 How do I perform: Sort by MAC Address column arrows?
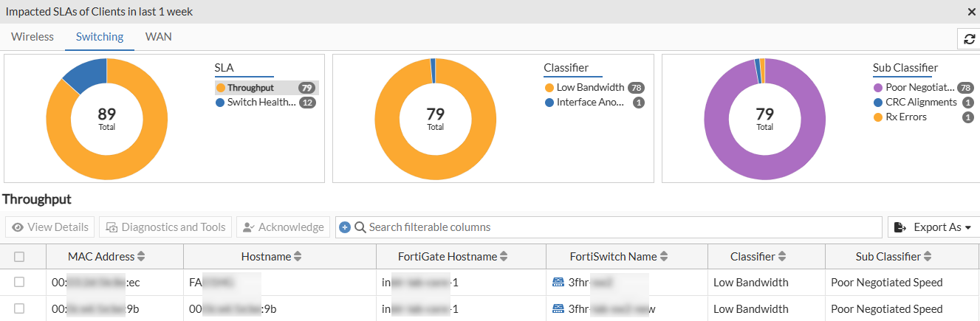(x=141, y=257)
